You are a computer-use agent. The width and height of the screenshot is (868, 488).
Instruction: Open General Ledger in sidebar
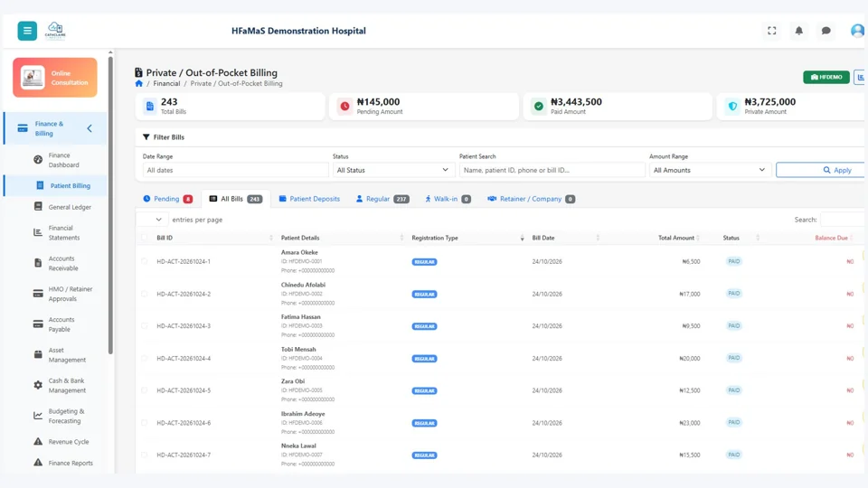click(x=63, y=207)
